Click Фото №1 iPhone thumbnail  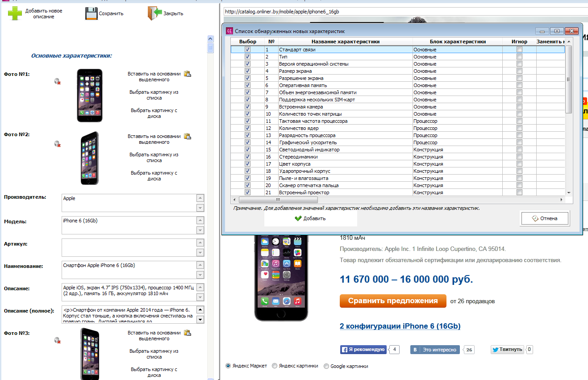point(90,95)
